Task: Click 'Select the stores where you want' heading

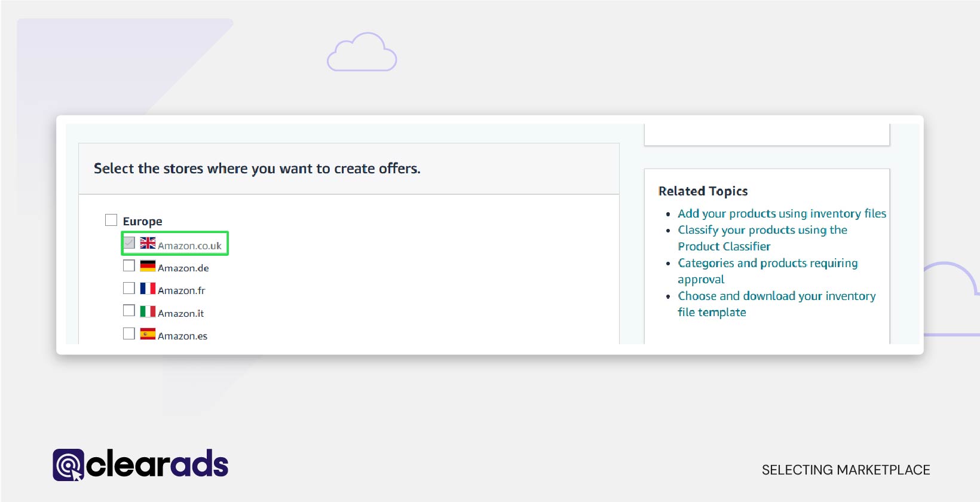Action: tap(257, 169)
